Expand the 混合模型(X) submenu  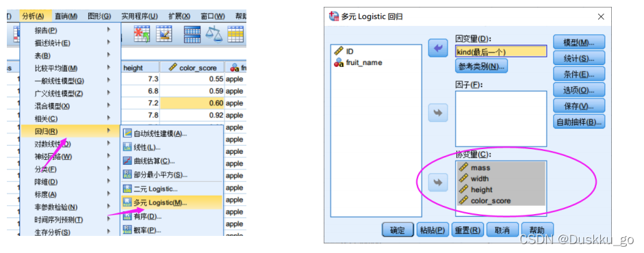click(x=71, y=106)
